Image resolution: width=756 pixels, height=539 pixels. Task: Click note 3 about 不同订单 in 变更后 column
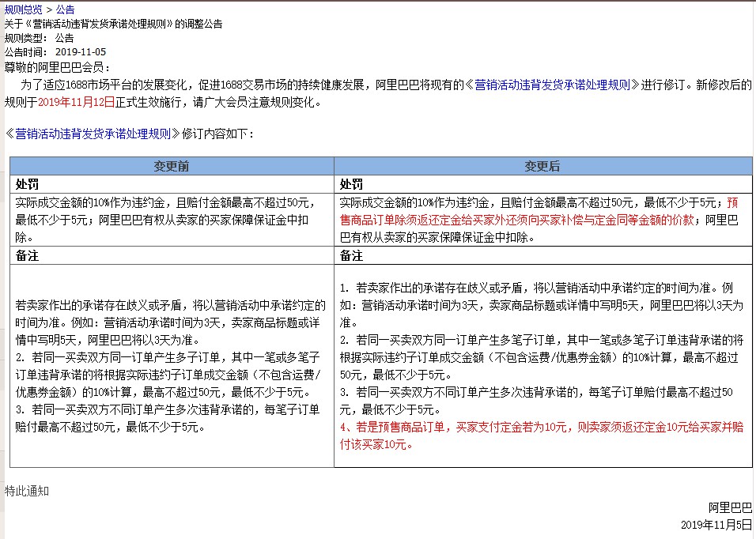click(x=536, y=401)
